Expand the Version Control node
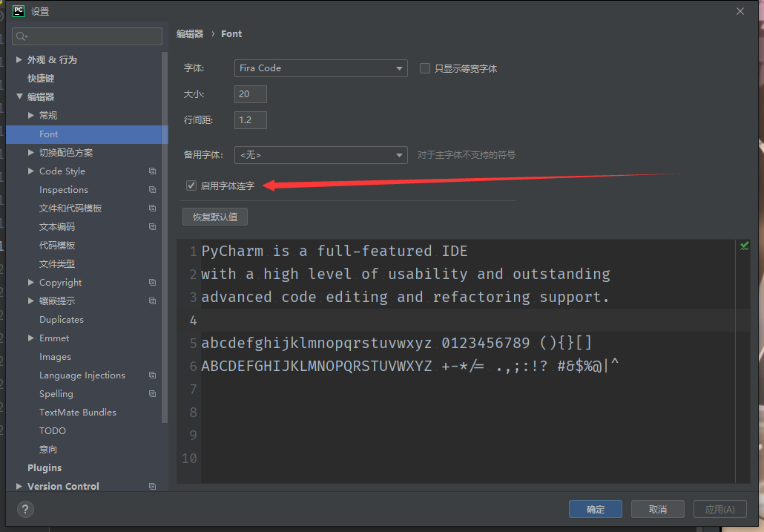 pos(19,486)
